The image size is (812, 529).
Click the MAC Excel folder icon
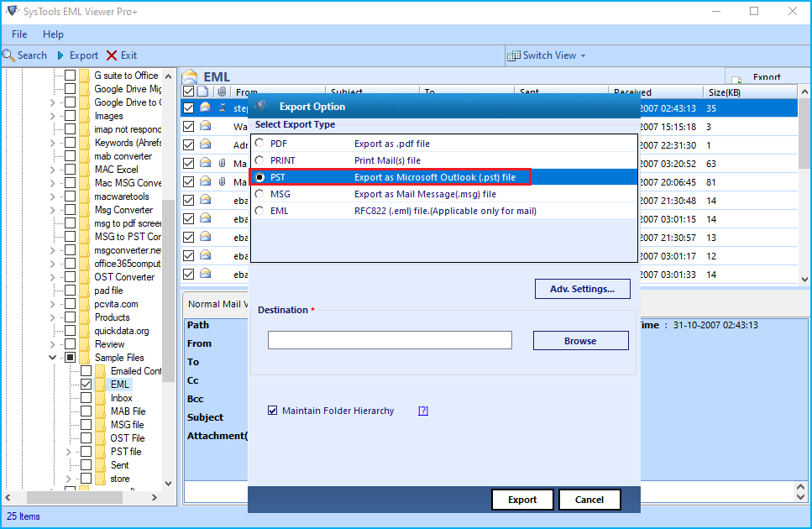[85, 170]
